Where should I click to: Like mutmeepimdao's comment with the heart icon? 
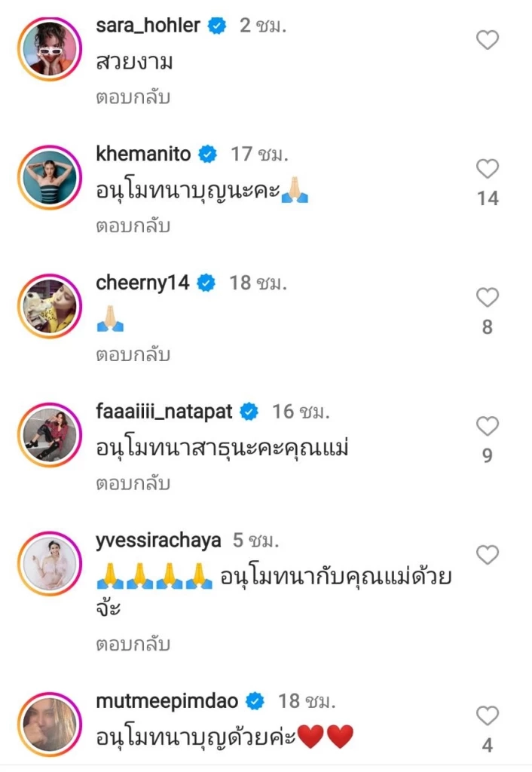click(487, 712)
